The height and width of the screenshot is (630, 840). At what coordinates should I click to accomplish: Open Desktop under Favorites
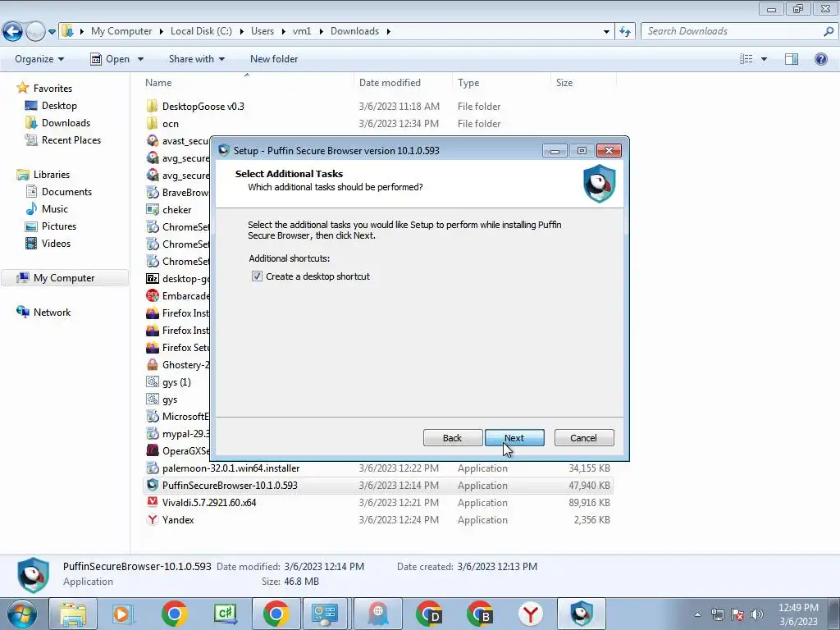59,106
